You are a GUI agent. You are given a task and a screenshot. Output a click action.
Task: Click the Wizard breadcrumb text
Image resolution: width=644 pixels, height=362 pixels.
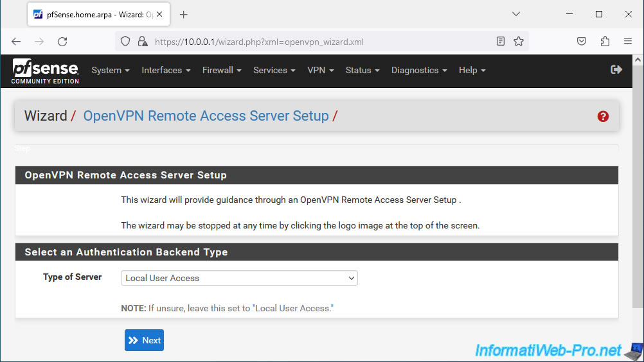46,116
